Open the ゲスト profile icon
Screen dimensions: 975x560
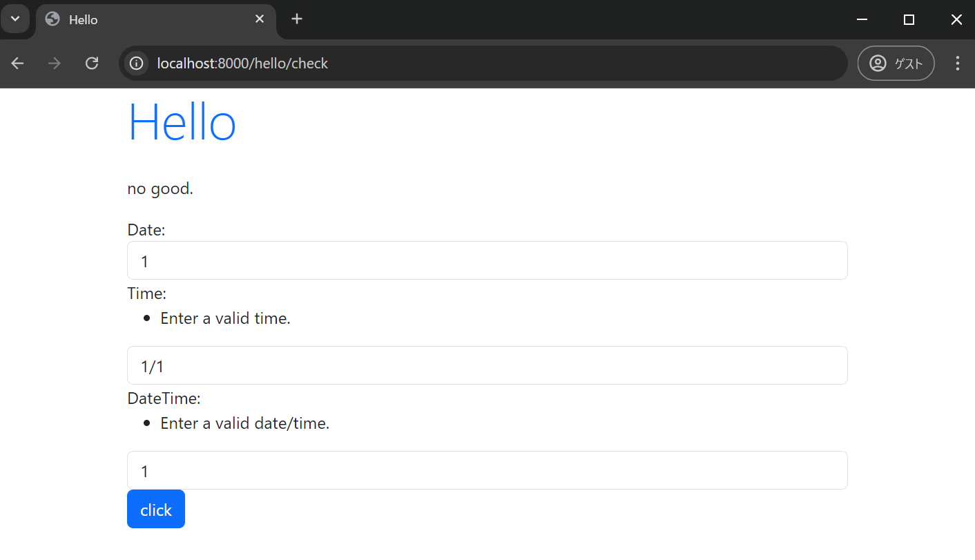point(896,63)
